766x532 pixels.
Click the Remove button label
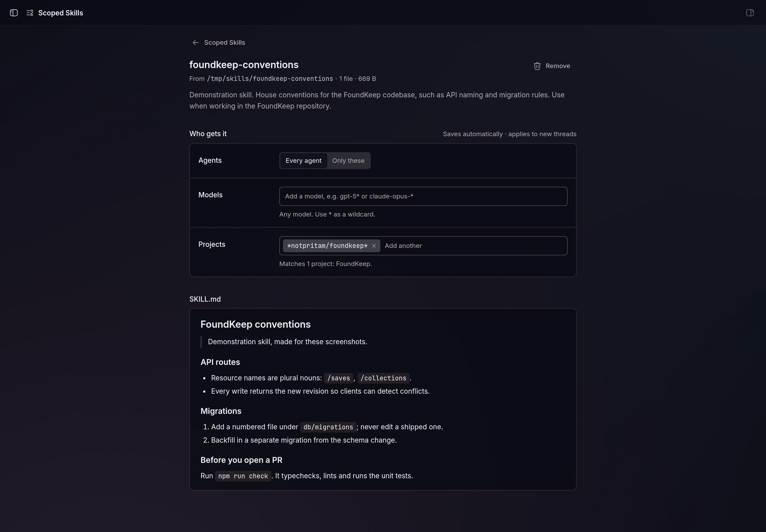558,66
